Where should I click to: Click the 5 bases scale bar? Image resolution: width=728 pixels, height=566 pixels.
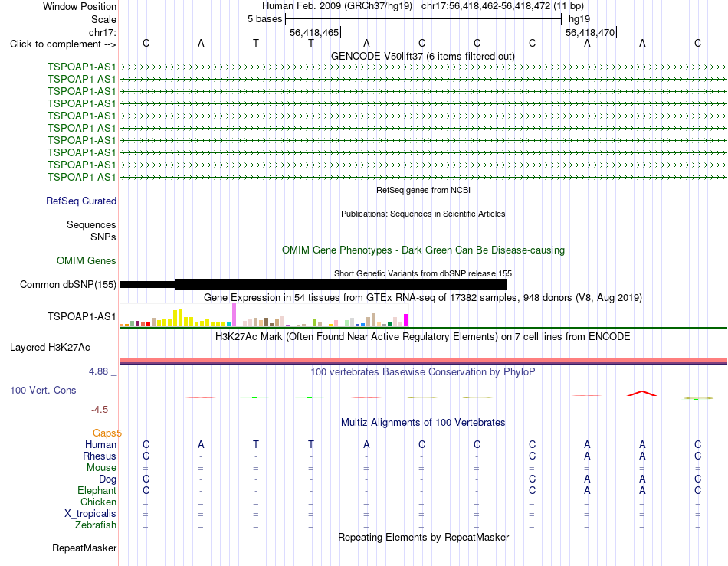click(424, 19)
